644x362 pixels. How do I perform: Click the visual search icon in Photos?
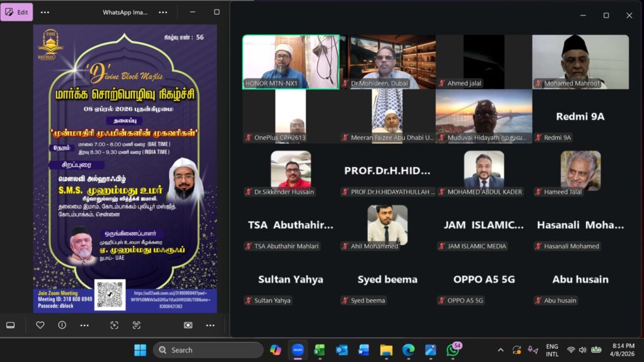tap(114, 325)
